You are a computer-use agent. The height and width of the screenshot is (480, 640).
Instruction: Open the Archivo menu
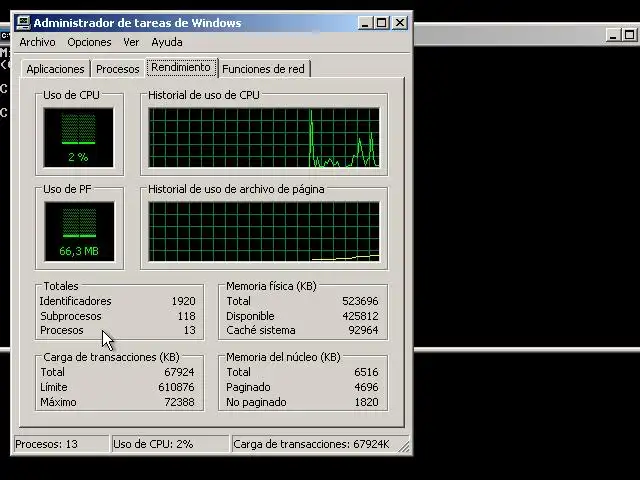pos(37,42)
